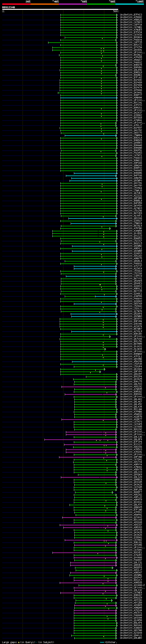Select the UniRef100_Q8L8F9 label
The height and width of the screenshot is (644, 146).
pyautogui.click(x=131, y=440)
